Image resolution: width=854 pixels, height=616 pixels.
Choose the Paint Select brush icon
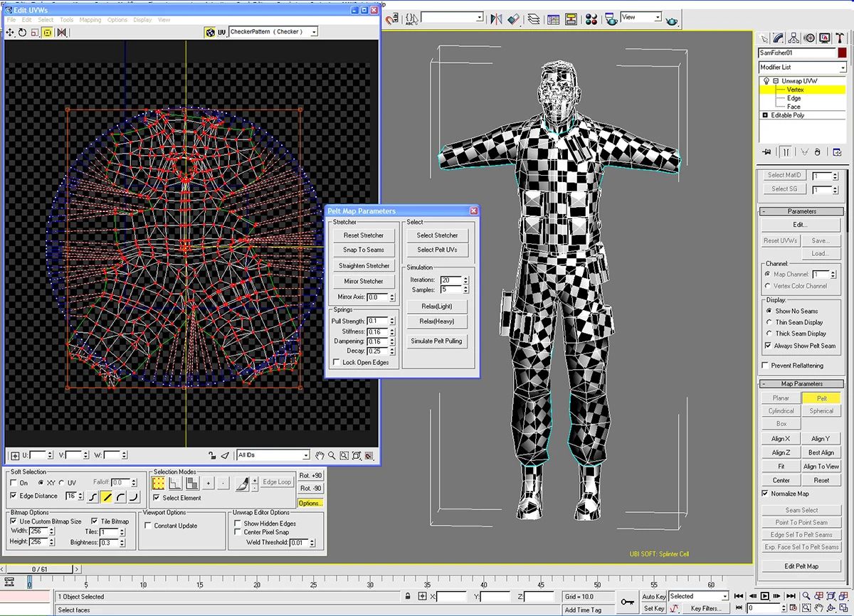(x=241, y=483)
